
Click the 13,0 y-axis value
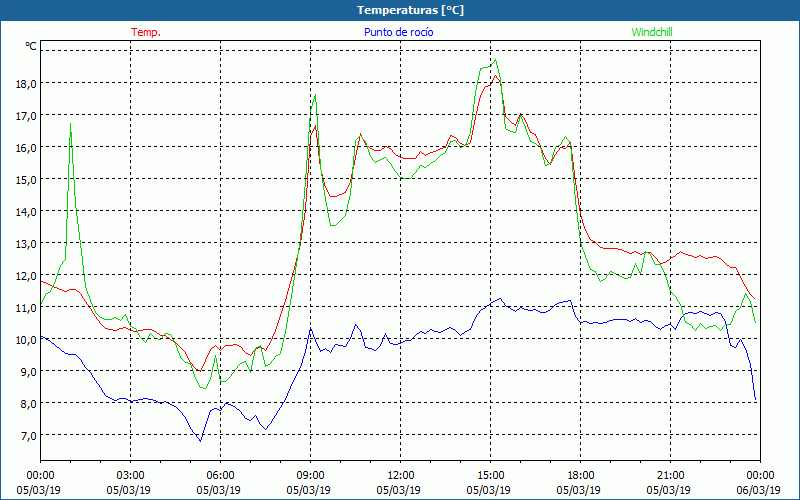(x=27, y=243)
